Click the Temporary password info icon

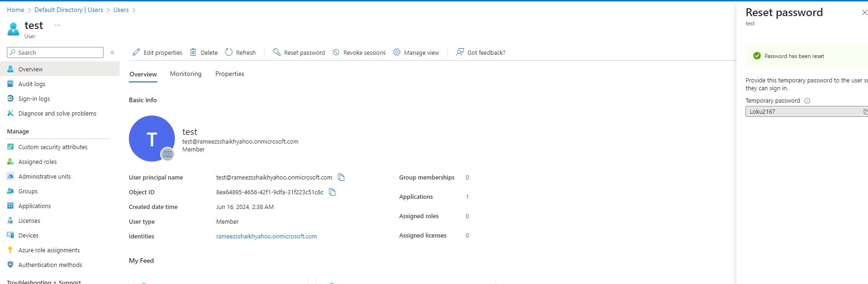807,101
